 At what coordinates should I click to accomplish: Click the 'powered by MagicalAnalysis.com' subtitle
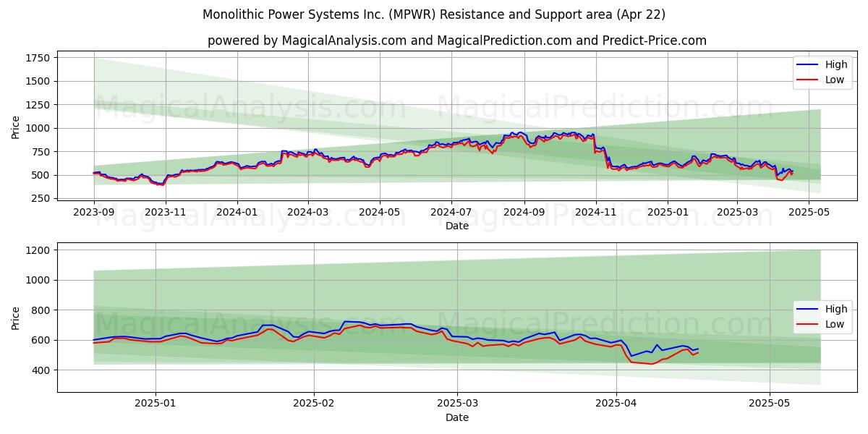pos(457,41)
